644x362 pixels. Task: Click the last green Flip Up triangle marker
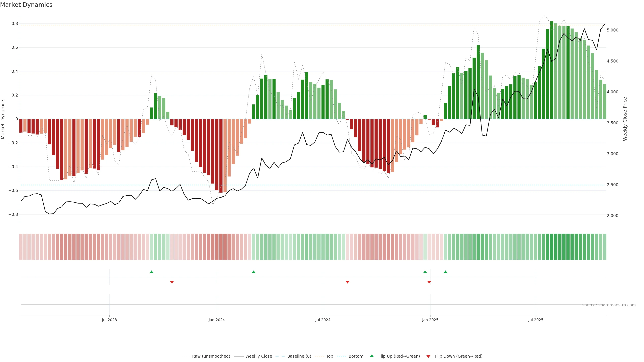pos(445,272)
